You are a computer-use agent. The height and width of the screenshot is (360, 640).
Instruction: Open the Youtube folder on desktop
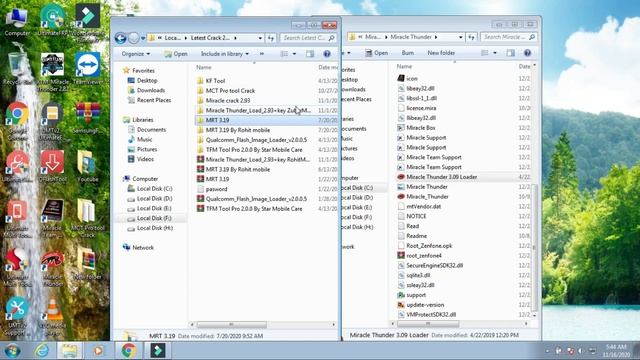[x=87, y=166]
